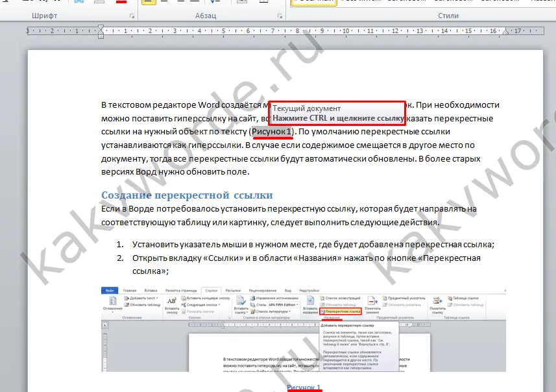Click the line starting устанавливаются как гиперссылки
556x392 pixels.
click(288, 145)
